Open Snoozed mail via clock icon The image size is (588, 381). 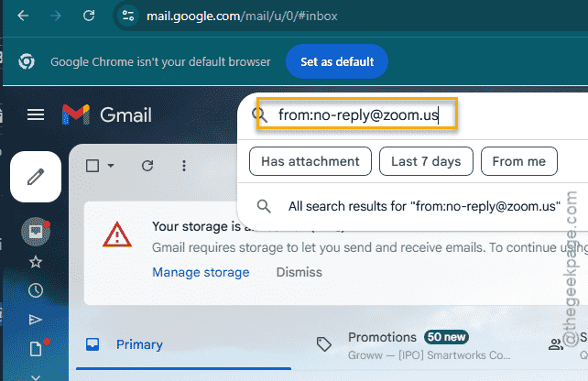point(36,290)
